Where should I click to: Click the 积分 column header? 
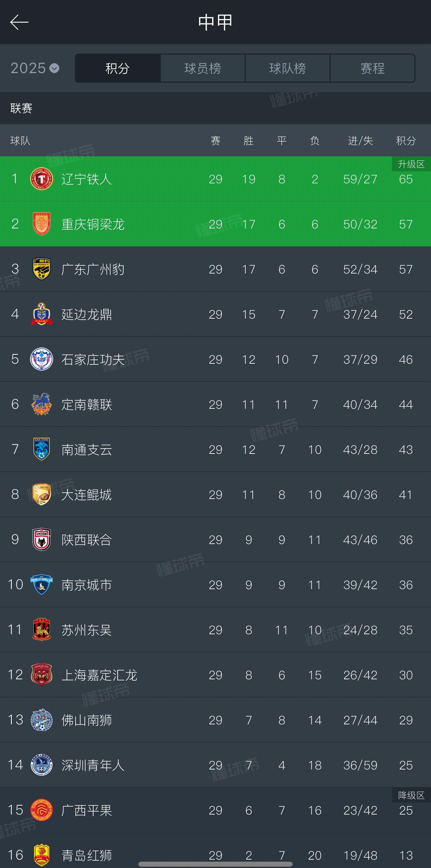406,141
